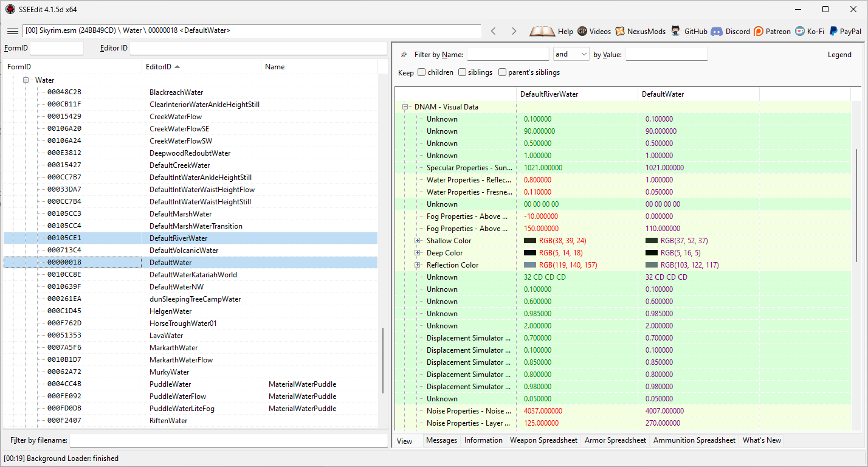The width and height of the screenshot is (868, 467).
Task: Enable the Keep children checkbox
Action: 421,72
